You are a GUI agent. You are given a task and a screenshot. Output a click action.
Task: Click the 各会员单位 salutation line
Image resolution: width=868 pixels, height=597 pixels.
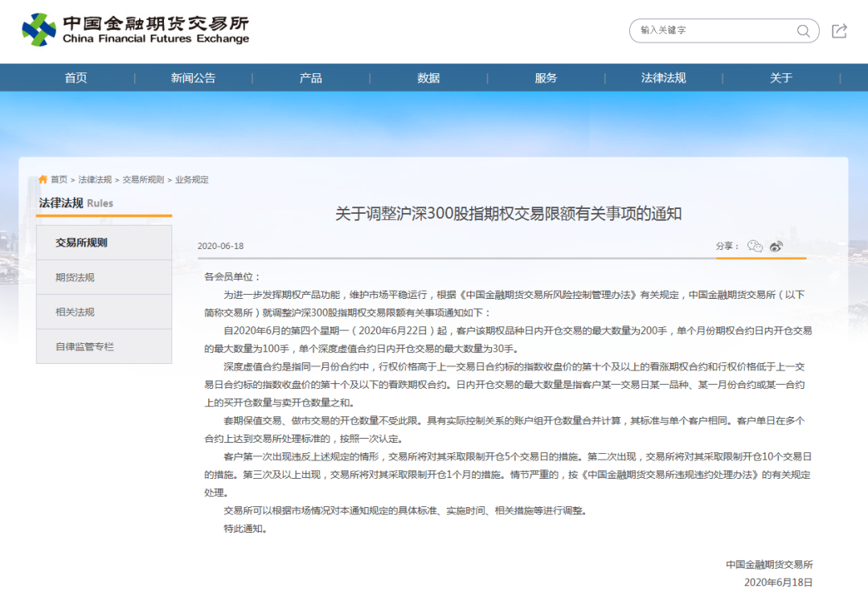click(232, 276)
